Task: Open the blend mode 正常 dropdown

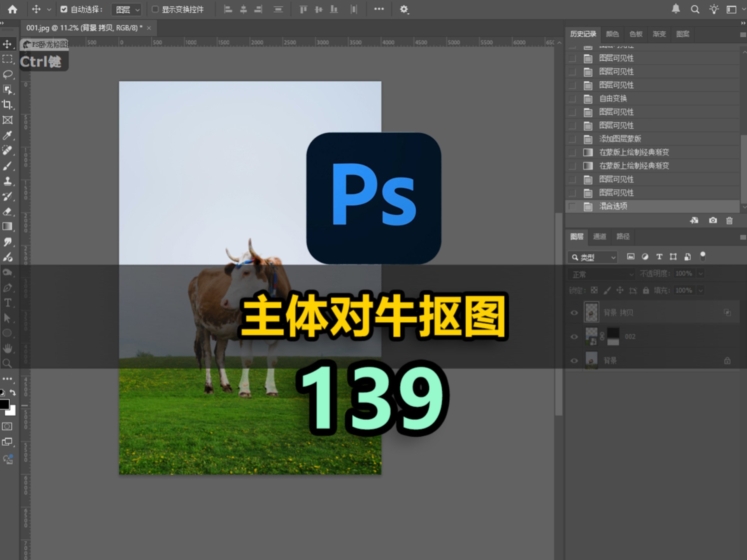Action: pos(601,275)
